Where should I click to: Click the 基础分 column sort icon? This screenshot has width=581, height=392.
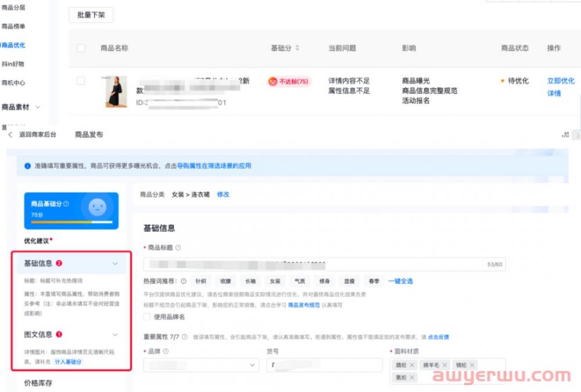297,48
